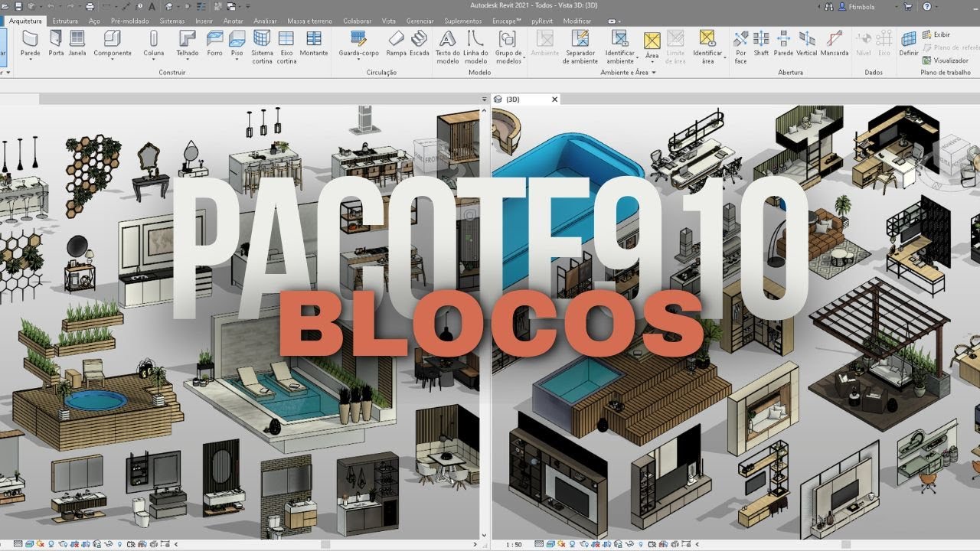Switch to the Modificar tab

pos(577,21)
